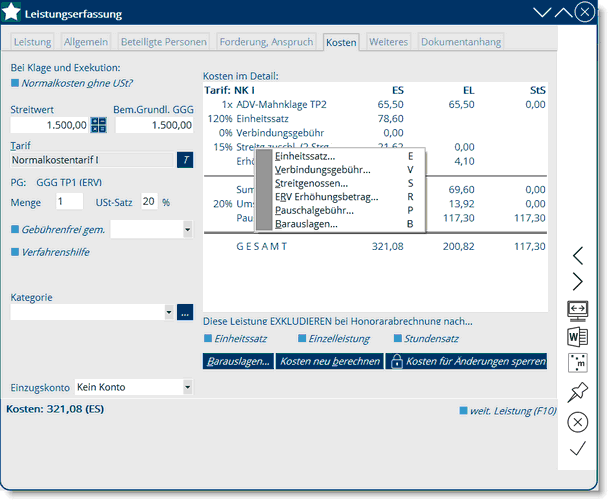This screenshot has width=609, height=501.
Task: Select the Kosten tab
Action: point(341,42)
